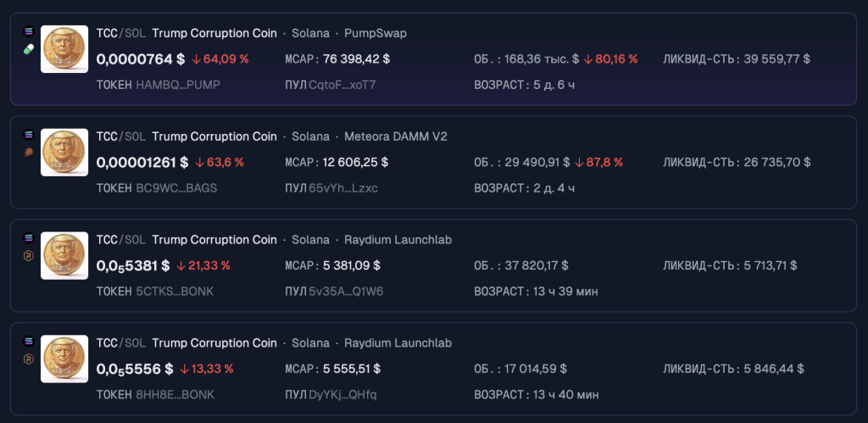Click the 0,00001261 $ price
Screen dimensions: 868x423
tap(142, 162)
